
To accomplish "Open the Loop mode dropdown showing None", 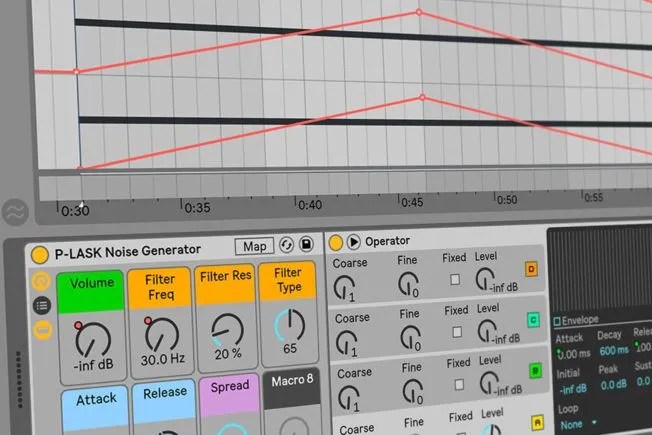I will pos(577,425).
